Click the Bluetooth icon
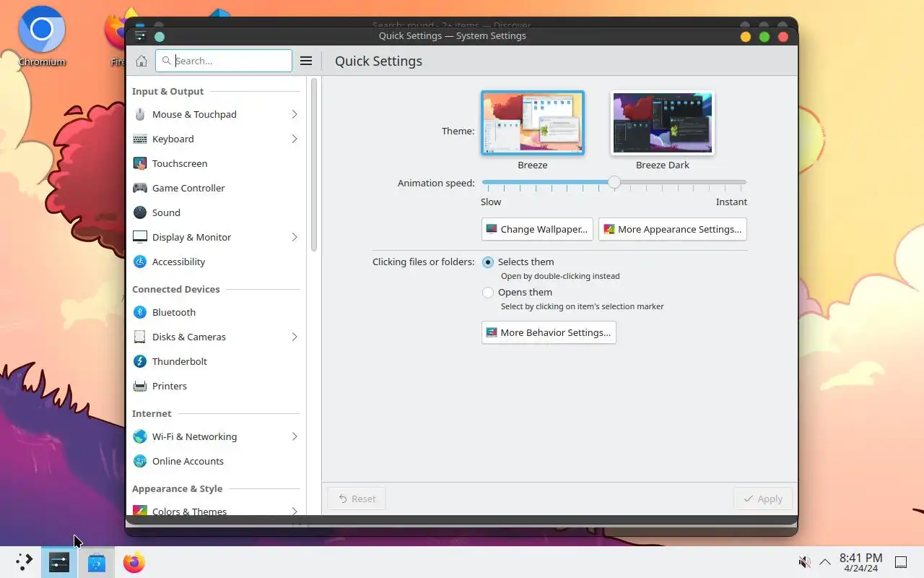 [140, 312]
